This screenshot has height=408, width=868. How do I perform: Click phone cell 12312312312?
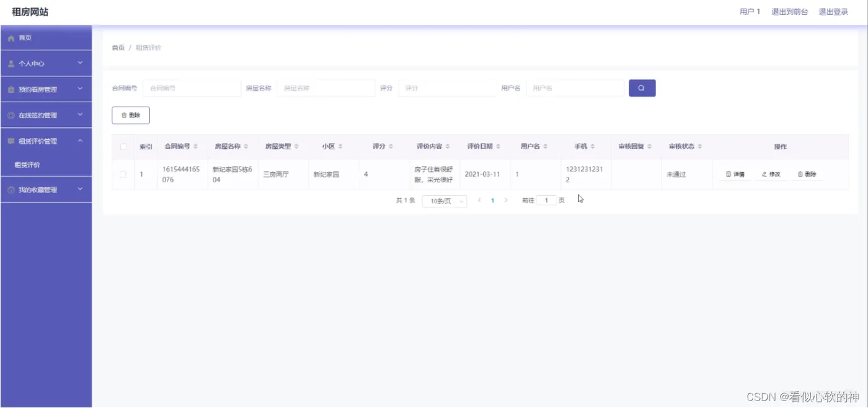[584, 174]
